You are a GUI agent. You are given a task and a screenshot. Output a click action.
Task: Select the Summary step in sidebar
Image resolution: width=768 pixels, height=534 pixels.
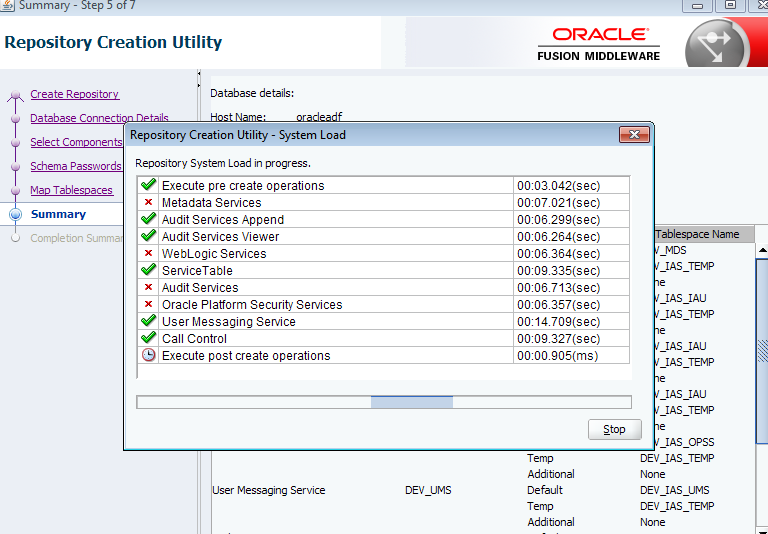(58, 214)
